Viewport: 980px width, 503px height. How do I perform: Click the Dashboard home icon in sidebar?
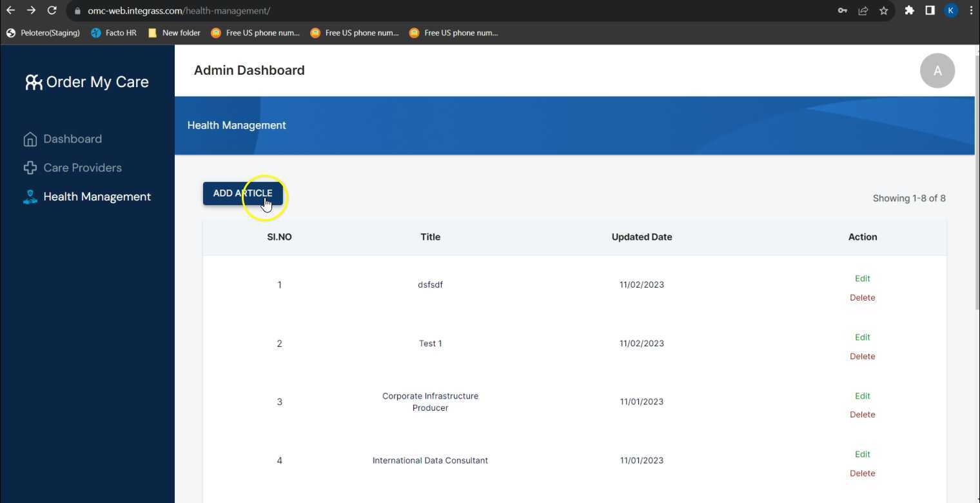(x=30, y=139)
